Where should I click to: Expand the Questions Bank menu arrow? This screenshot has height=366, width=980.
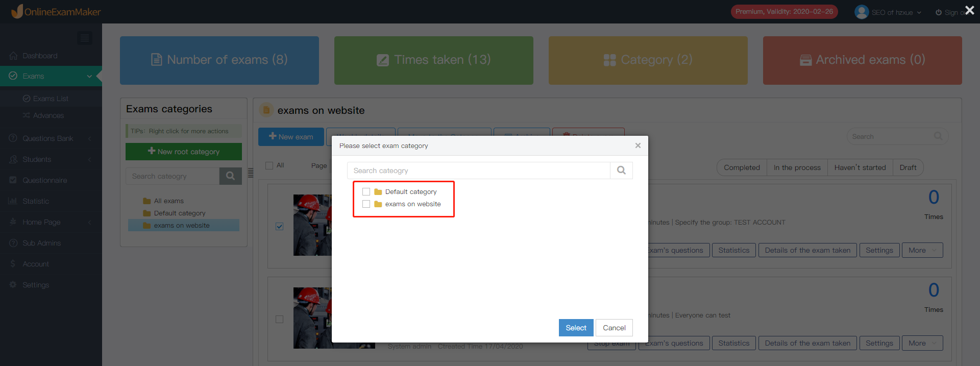[x=90, y=138]
